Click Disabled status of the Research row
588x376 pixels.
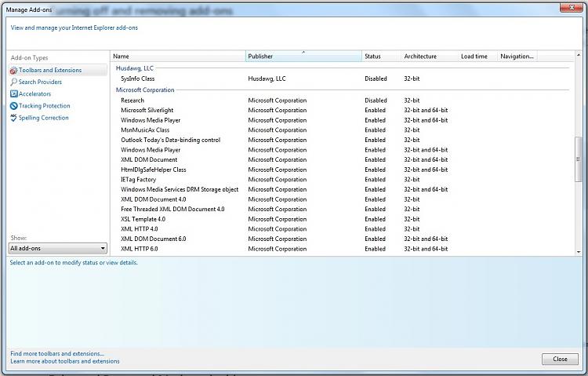coord(376,100)
